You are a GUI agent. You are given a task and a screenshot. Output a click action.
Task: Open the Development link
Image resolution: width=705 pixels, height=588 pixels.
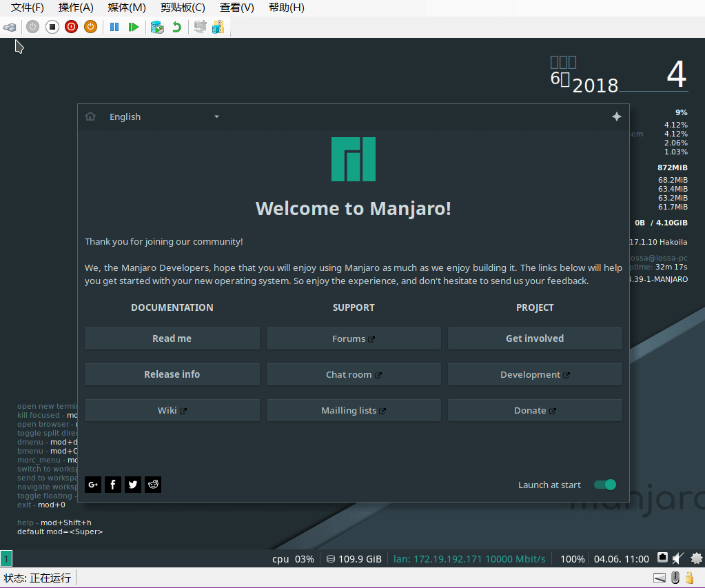(535, 374)
